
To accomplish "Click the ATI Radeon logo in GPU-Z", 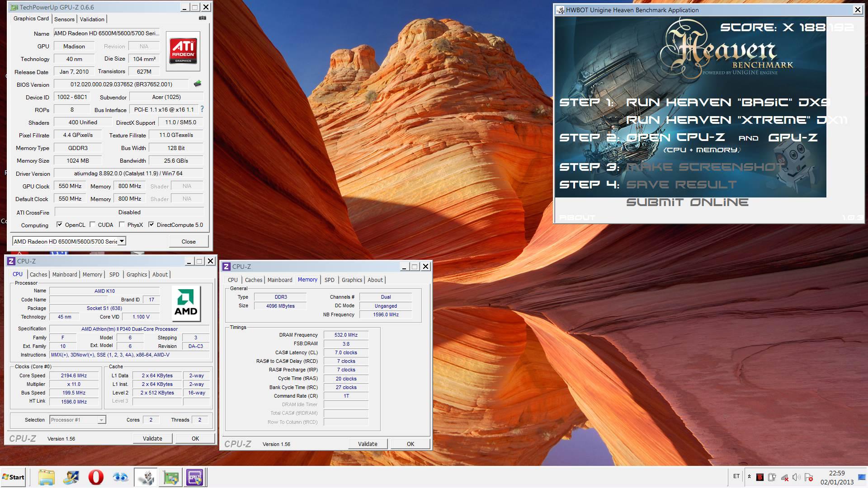I will [183, 51].
